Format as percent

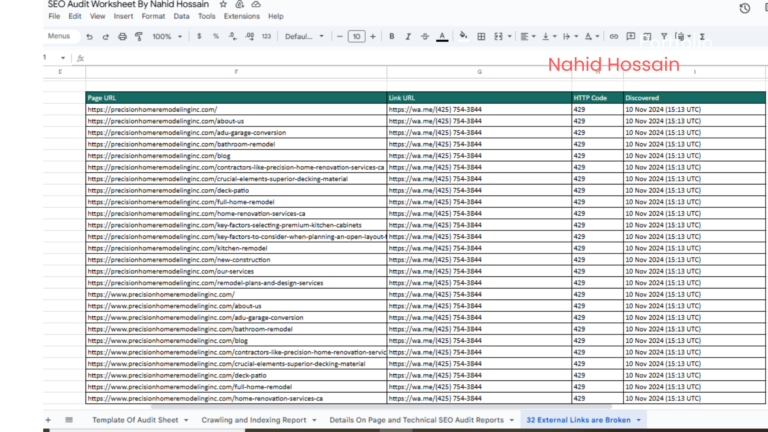click(x=216, y=36)
